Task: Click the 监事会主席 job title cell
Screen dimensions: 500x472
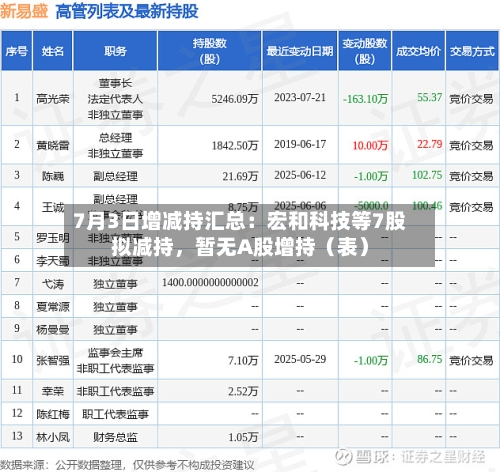Action: coord(115,360)
